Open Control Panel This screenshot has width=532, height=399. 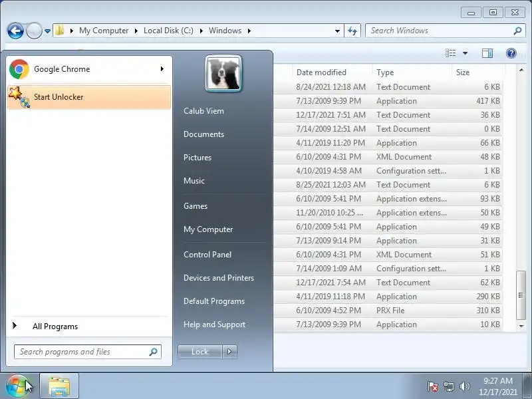click(x=207, y=255)
